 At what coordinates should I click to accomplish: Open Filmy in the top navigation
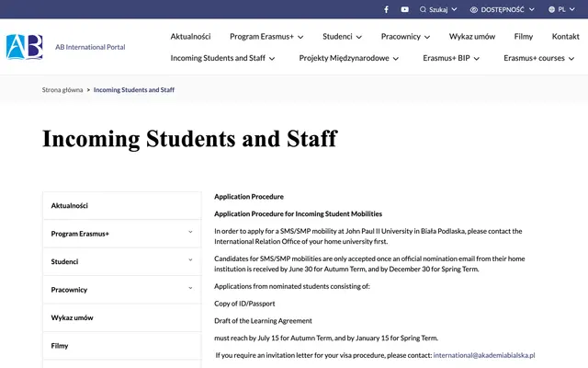(523, 37)
